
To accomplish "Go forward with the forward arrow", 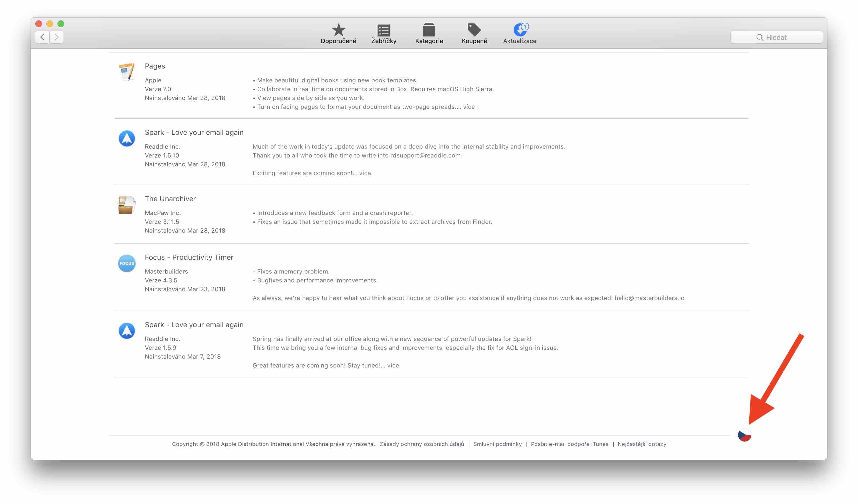I will [57, 37].
